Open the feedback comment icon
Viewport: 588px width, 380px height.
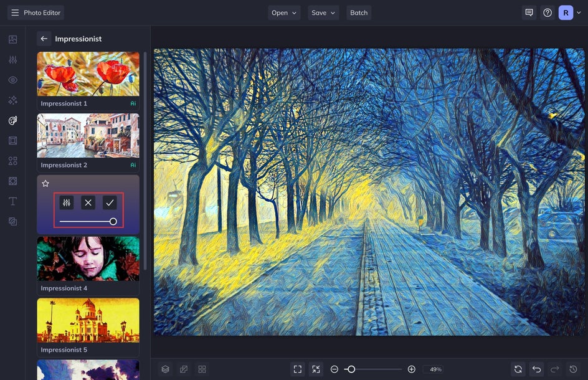point(529,12)
